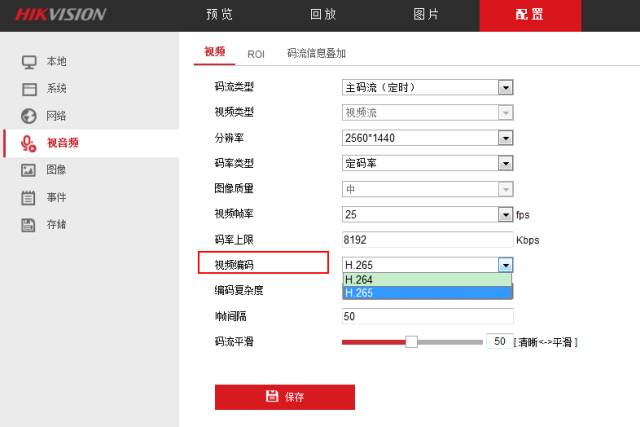Click the red 保存 save button
Image resolution: width=640 pixels, height=427 pixels.
tap(284, 397)
